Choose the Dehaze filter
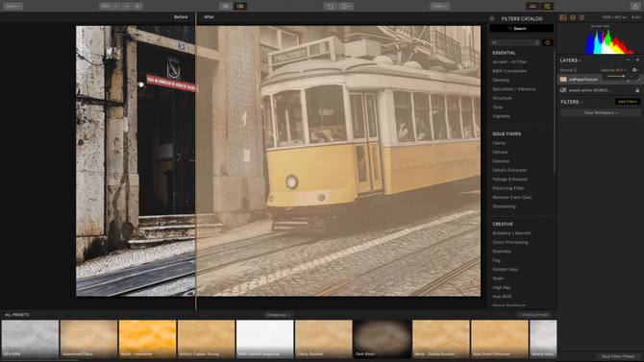 click(500, 153)
